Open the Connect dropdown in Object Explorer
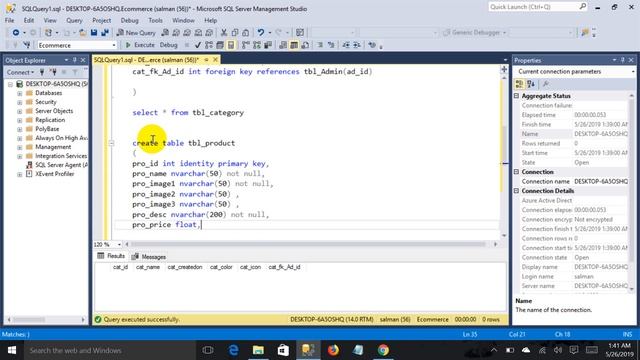This screenshot has width=640, height=360. coord(20,72)
